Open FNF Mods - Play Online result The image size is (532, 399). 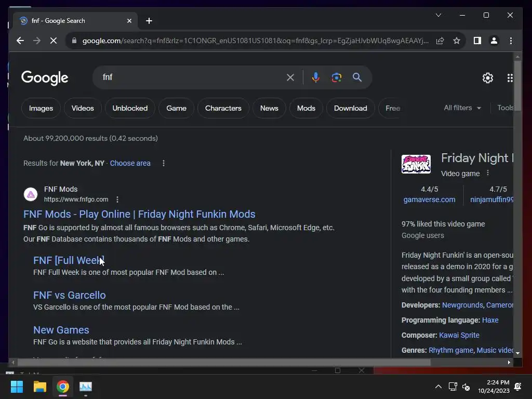(139, 214)
